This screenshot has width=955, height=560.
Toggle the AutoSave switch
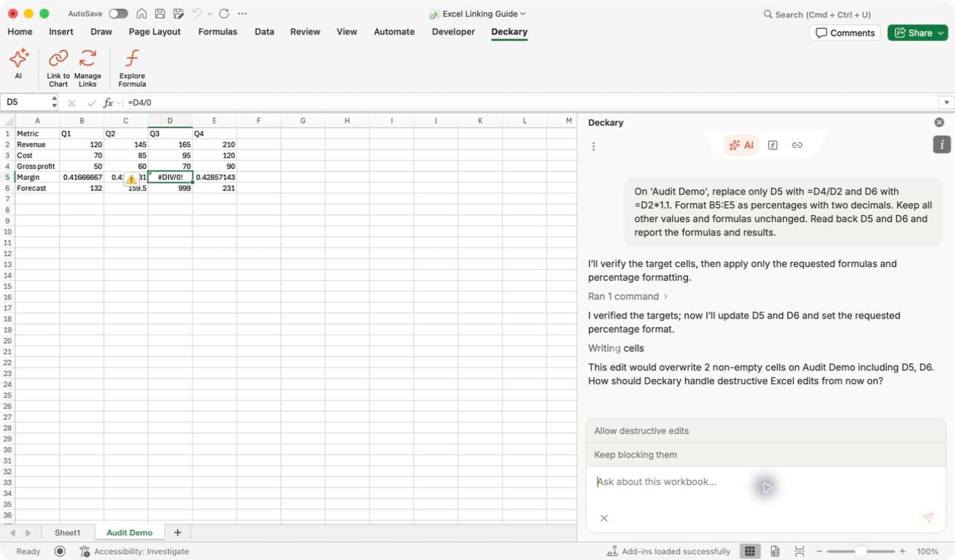pyautogui.click(x=118, y=14)
